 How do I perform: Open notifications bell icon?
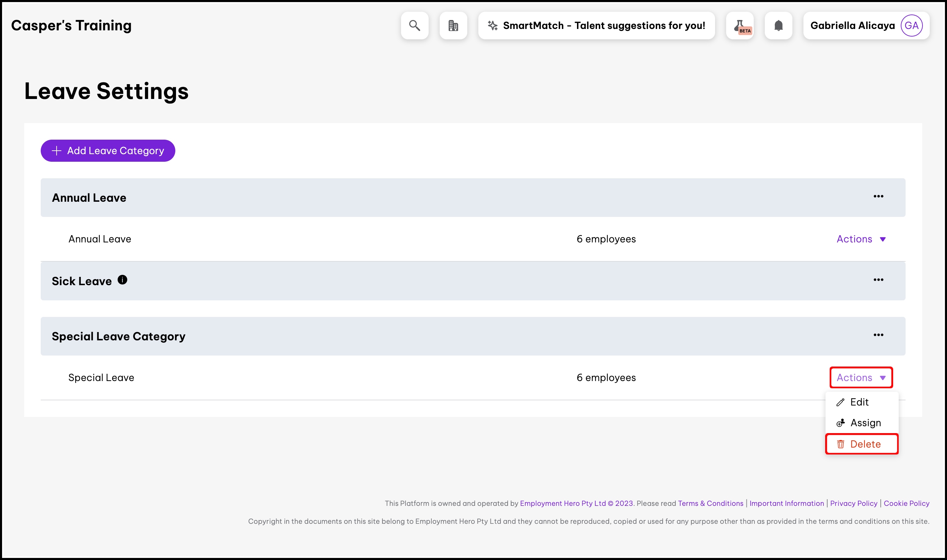click(x=778, y=26)
